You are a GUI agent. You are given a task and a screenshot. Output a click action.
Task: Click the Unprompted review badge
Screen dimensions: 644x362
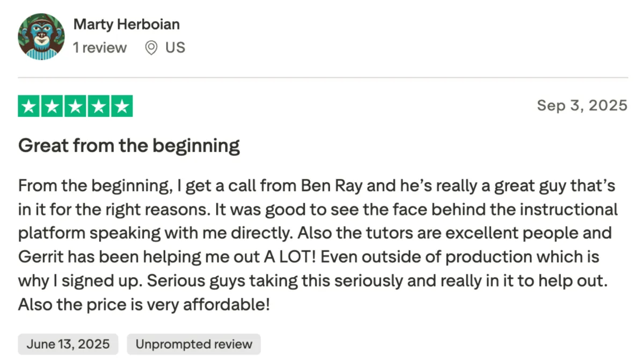[x=194, y=344]
